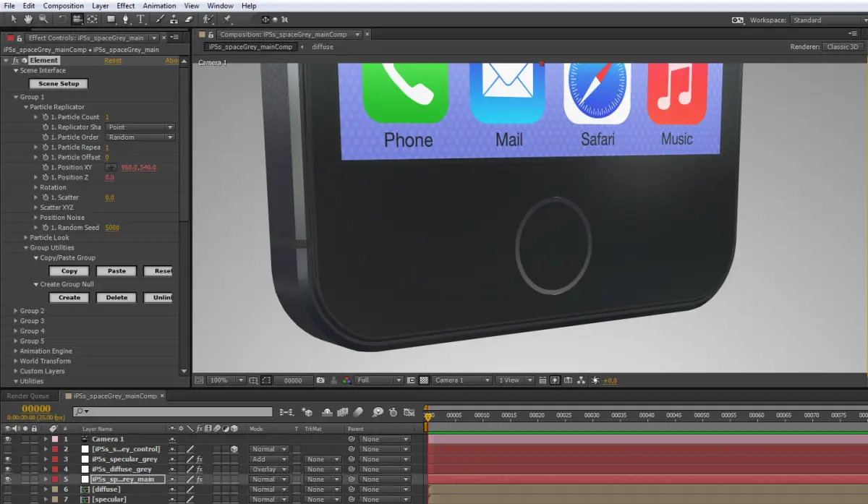Expand Particle Look properties
Screen dimensions: 868x504
pyautogui.click(x=26, y=238)
